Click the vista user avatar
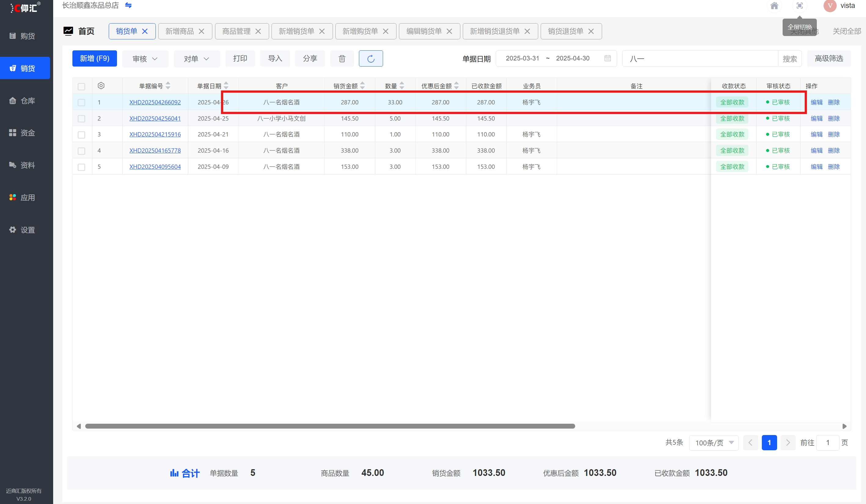 [x=830, y=5]
